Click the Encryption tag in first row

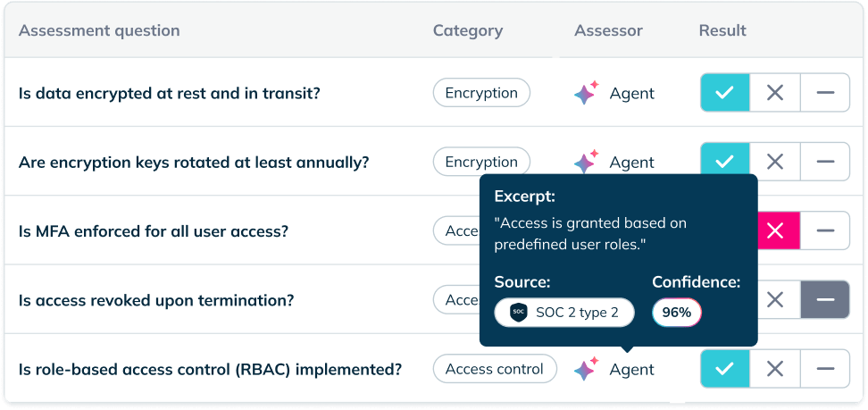tap(481, 93)
